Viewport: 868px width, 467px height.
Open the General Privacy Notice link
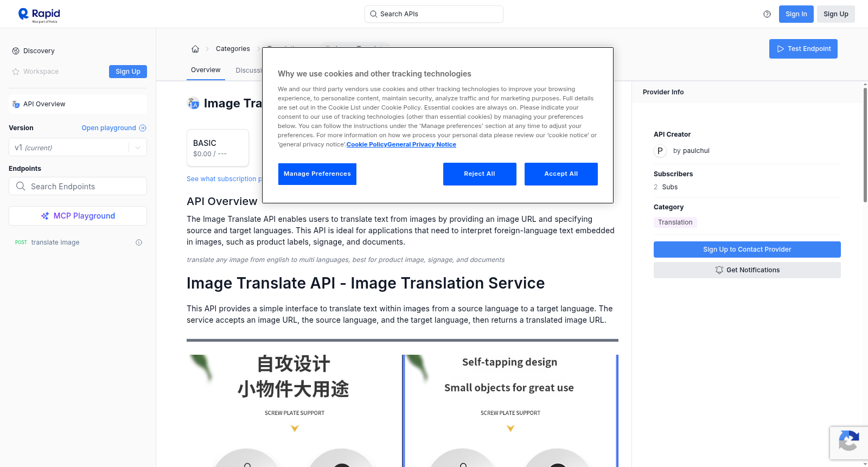pyautogui.click(x=422, y=144)
